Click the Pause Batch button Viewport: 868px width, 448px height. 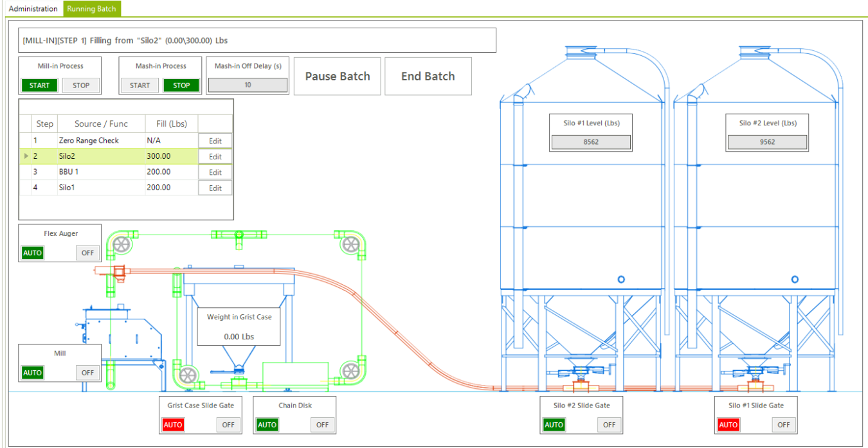click(337, 76)
